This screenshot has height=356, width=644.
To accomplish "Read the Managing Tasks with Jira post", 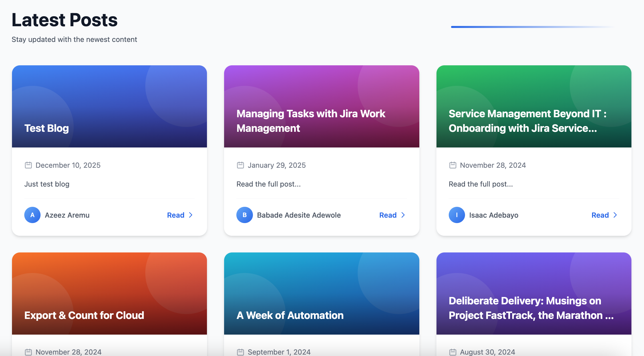I will pyautogui.click(x=388, y=215).
